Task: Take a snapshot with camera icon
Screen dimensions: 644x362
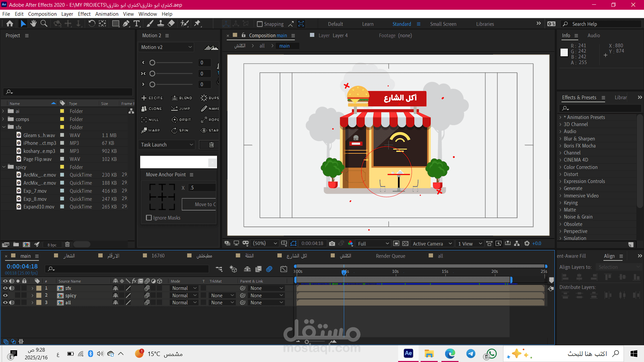Action: pos(332,244)
